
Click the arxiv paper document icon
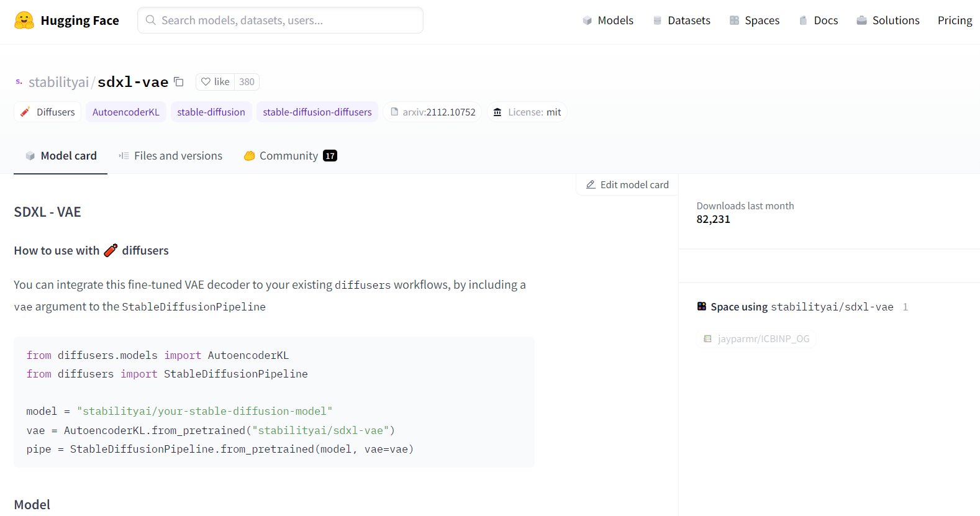[394, 112]
